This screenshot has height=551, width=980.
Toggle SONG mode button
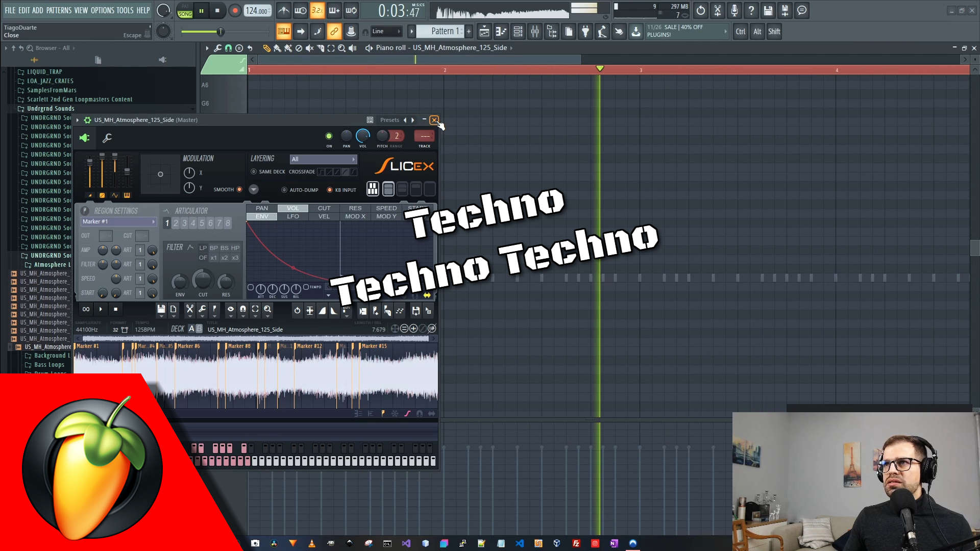point(185,14)
